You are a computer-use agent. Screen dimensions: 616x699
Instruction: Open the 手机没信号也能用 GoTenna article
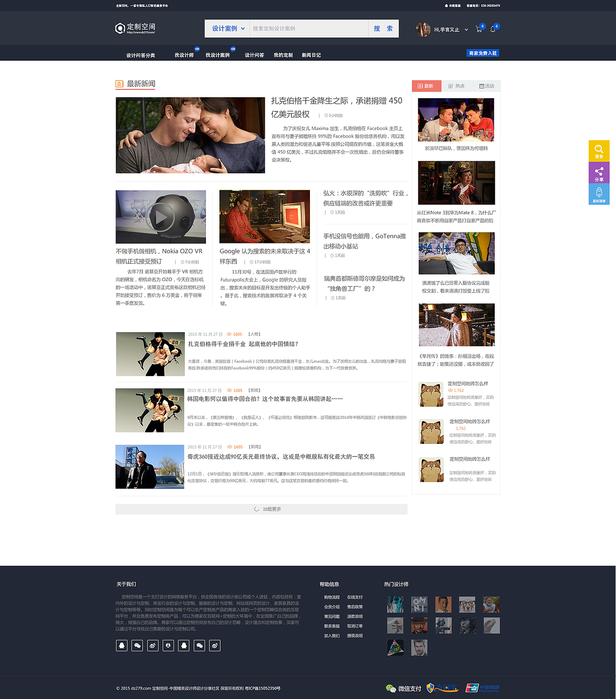(x=364, y=241)
